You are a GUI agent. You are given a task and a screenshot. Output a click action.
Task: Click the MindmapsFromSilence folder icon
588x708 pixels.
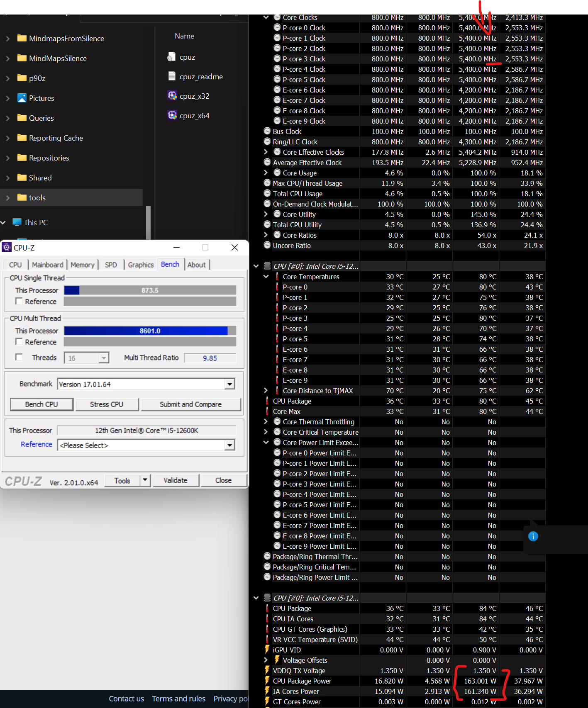(x=22, y=38)
